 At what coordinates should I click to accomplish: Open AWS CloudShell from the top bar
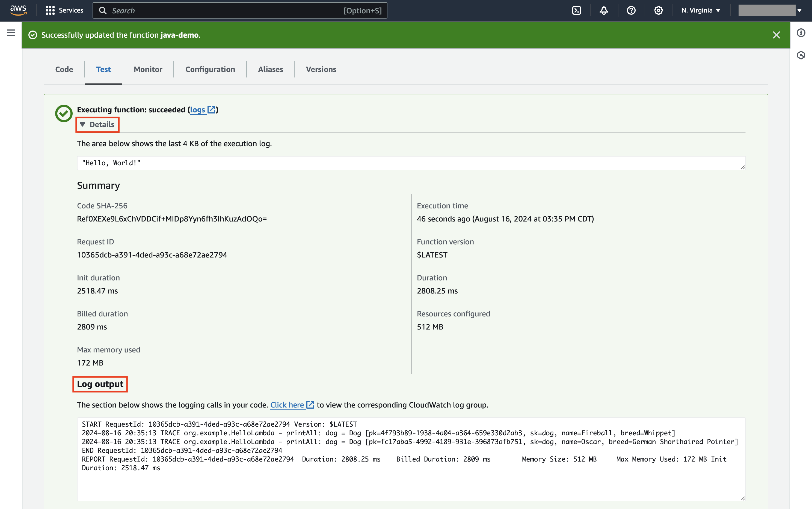pyautogui.click(x=576, y=10)
